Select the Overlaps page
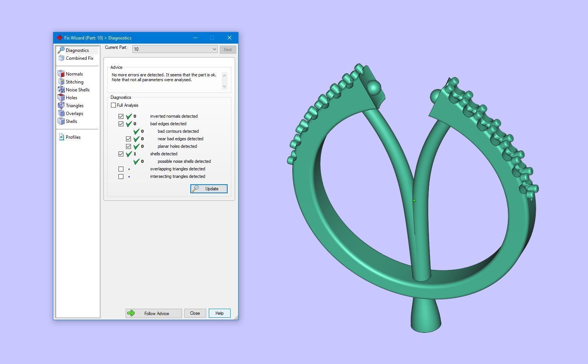This screenshot has height=364, width=588. pos(74,113)
